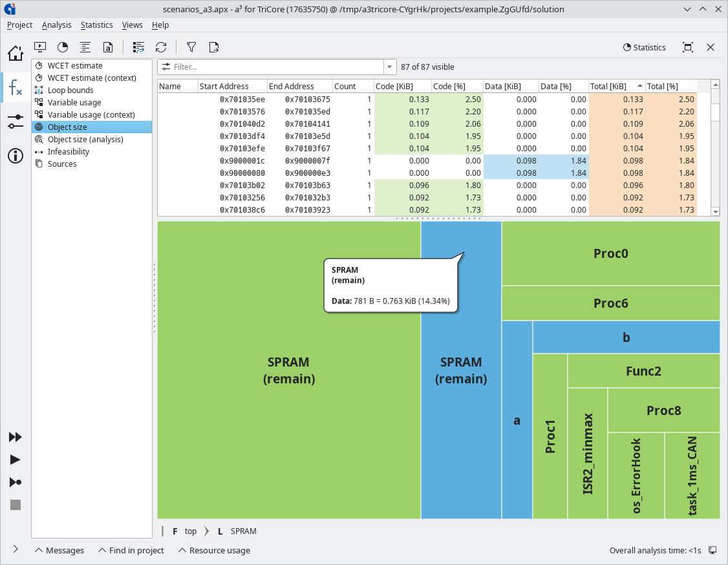This screenshot has height=565, width=728.
Task: Click the expand panel frame icon
Action: coord(688,47)
